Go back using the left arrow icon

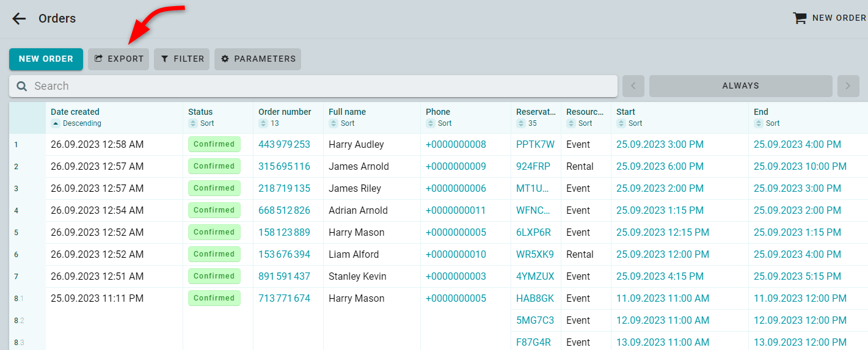tap(20, 18)
